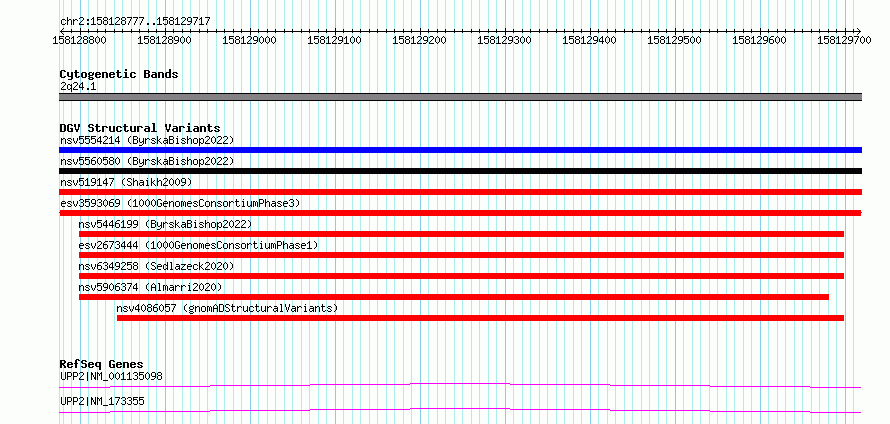The width and height of the screenshot is (890, 424).
Task: Click ruler position 158129400
Action: click(x=589, y=40)
